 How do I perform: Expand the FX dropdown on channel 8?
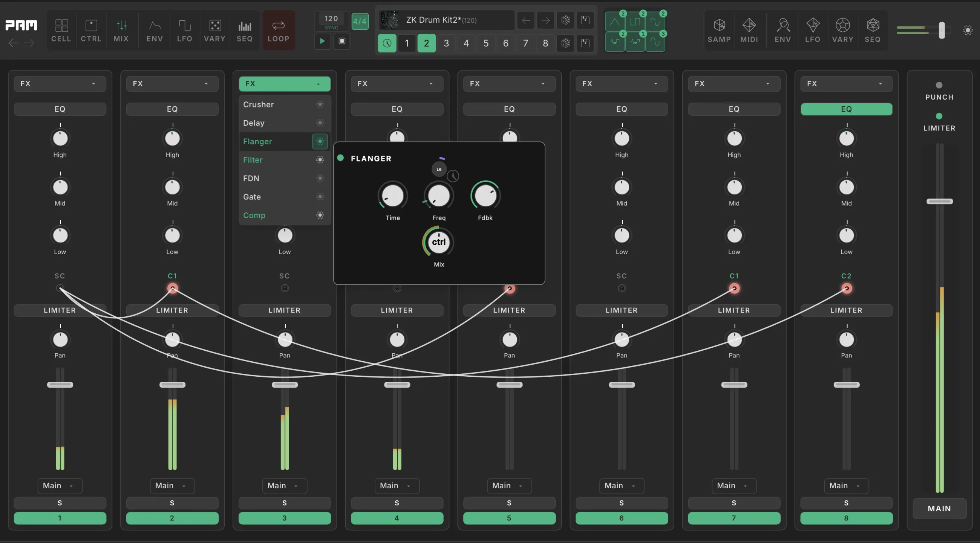847,84
